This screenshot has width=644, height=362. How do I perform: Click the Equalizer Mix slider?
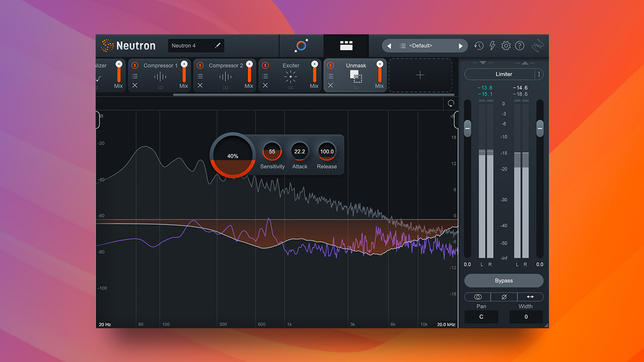(119, 71)
